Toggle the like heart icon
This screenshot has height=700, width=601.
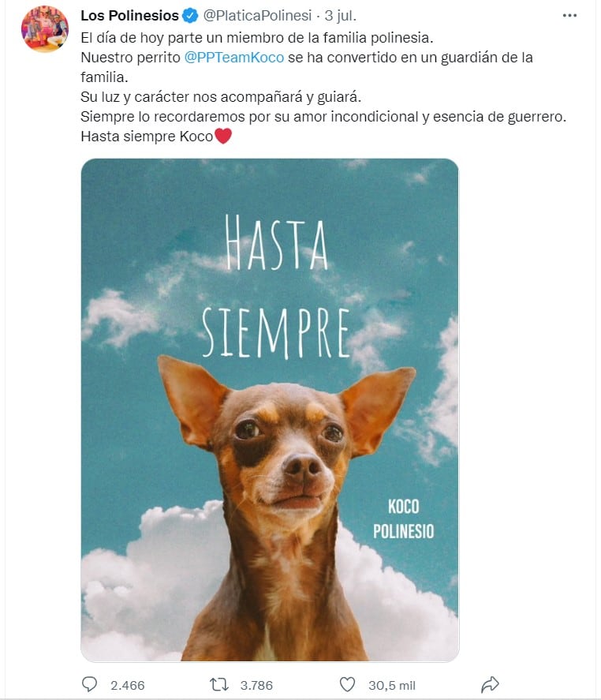coord(348,684)
